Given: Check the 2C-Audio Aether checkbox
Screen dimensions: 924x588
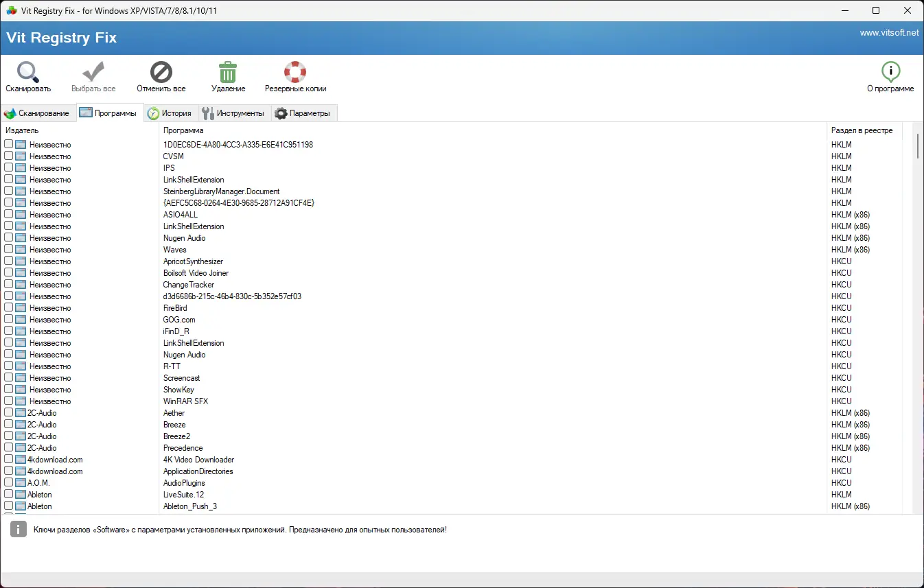Looking at the screenshot, I should point(8,413).
